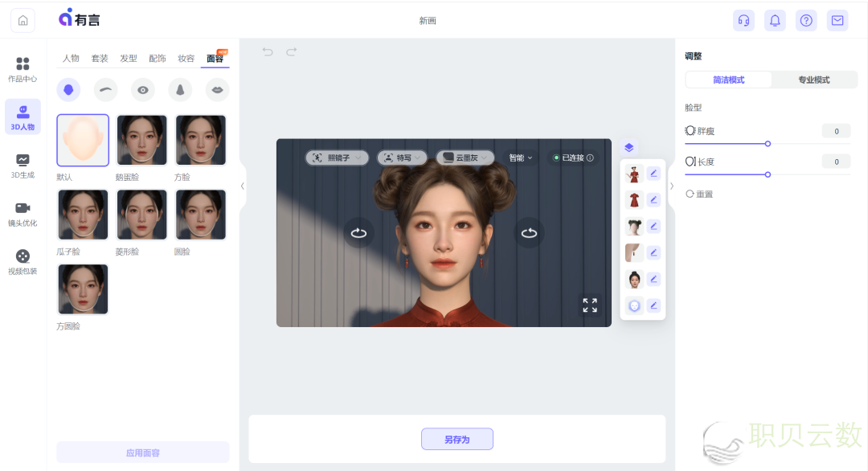The image size is (868, 471).
Task: Select the 瓜子脸 face shape thumbnail
Action: tap(82, 215)
